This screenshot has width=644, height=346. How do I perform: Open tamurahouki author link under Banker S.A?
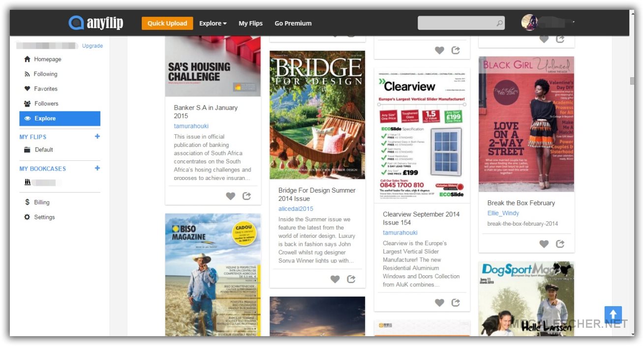coord(191,126)
